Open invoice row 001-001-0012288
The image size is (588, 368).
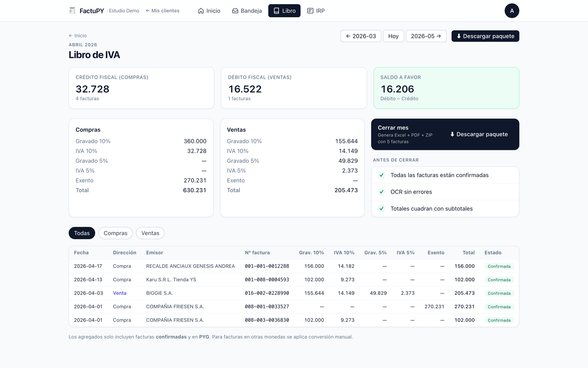[294, 266]
